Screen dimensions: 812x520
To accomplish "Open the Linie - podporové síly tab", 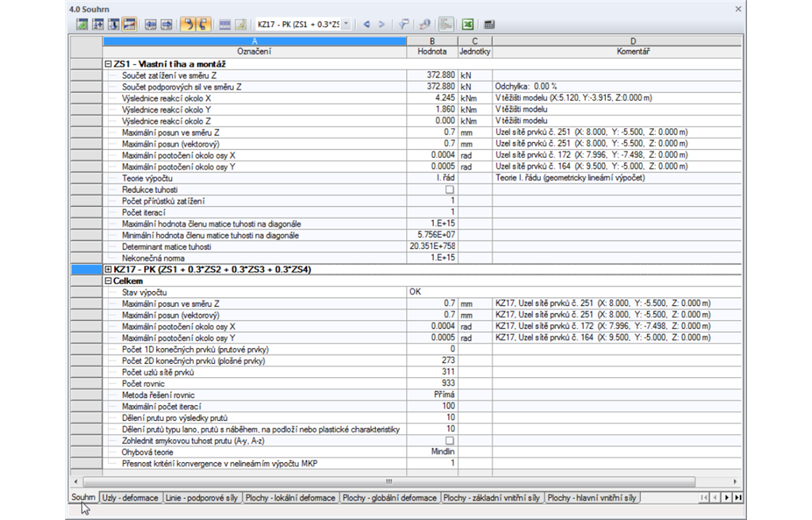I will 201,498.
